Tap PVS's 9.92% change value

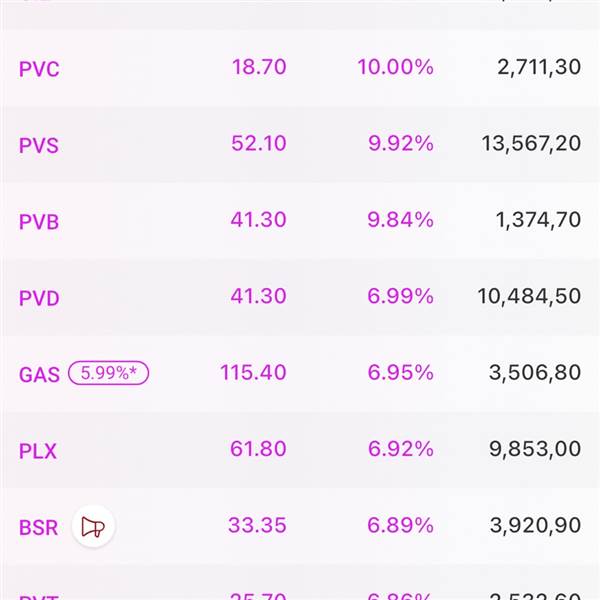point(400,143)
